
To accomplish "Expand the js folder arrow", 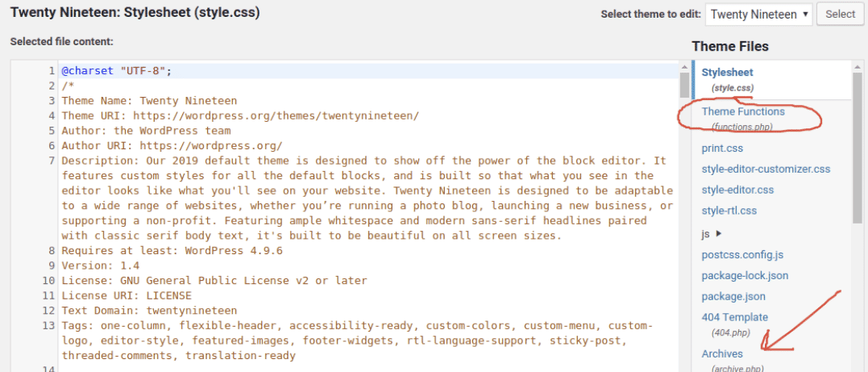I will click(x=719, y=234).
